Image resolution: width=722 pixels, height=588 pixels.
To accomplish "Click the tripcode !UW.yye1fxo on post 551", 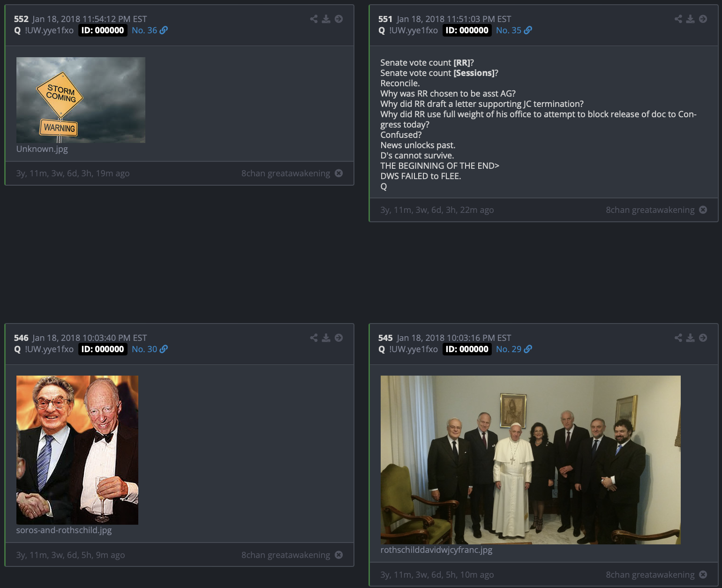I will 414,30.
